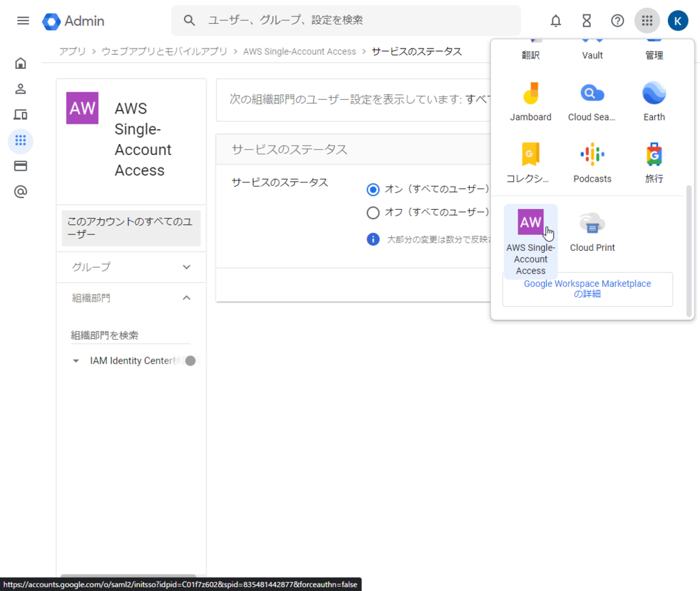
Task: Click the gray status dot beside IAM Identity Center
Action: (191, 361)
